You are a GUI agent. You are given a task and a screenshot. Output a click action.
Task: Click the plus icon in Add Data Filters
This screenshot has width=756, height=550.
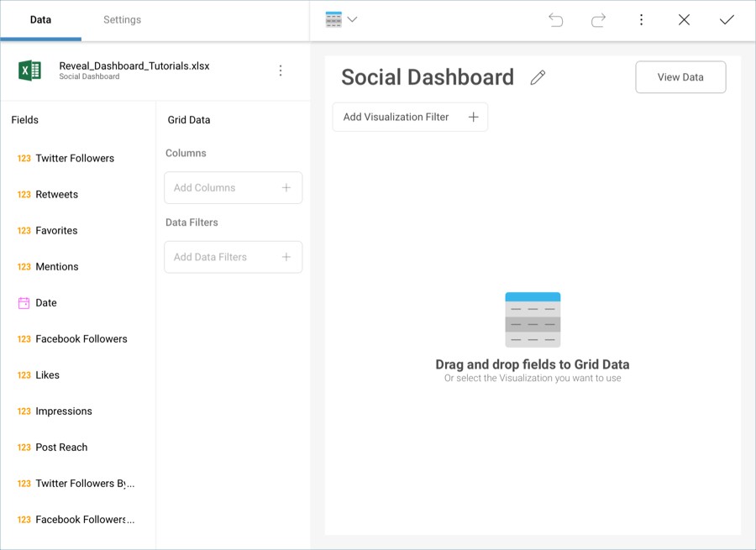click(286, 257)
